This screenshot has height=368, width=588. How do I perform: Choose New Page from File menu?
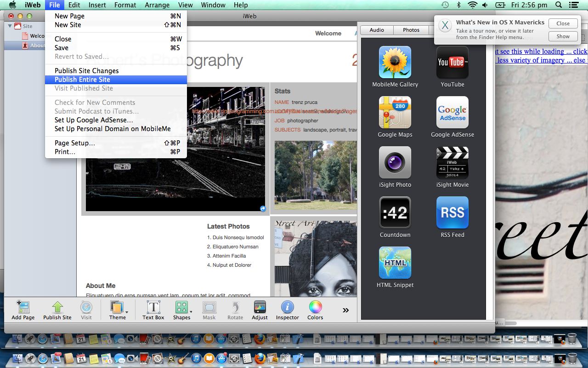(116, 16)
